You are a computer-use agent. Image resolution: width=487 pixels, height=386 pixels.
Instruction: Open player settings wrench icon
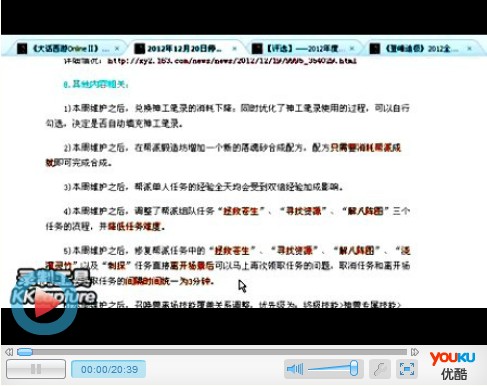[380, 369]
